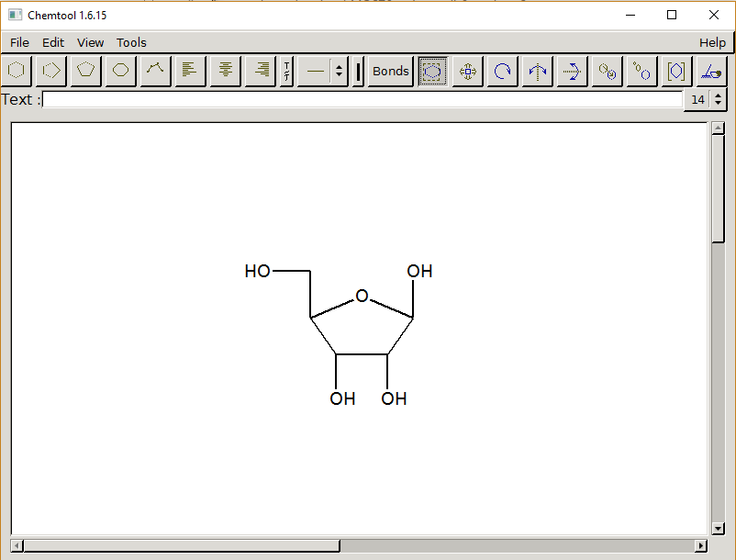The width and height of the screenshot is (736, 560).
Task: Open the Tools menu
Action: coord(131,42)
